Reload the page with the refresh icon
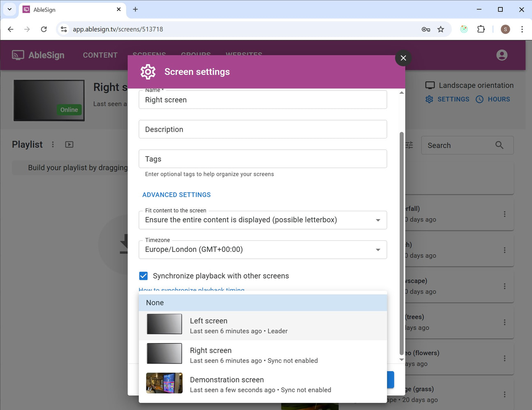 click(x=44, y=29)
